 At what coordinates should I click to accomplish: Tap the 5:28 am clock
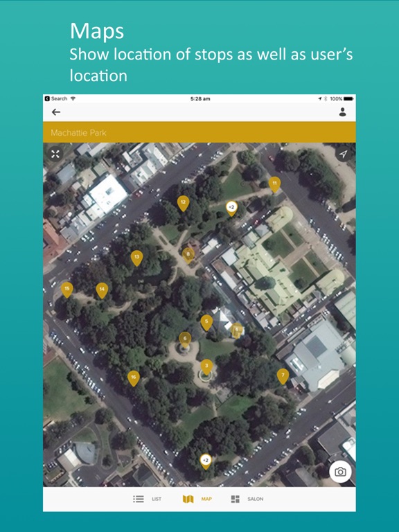pos(200,99)
